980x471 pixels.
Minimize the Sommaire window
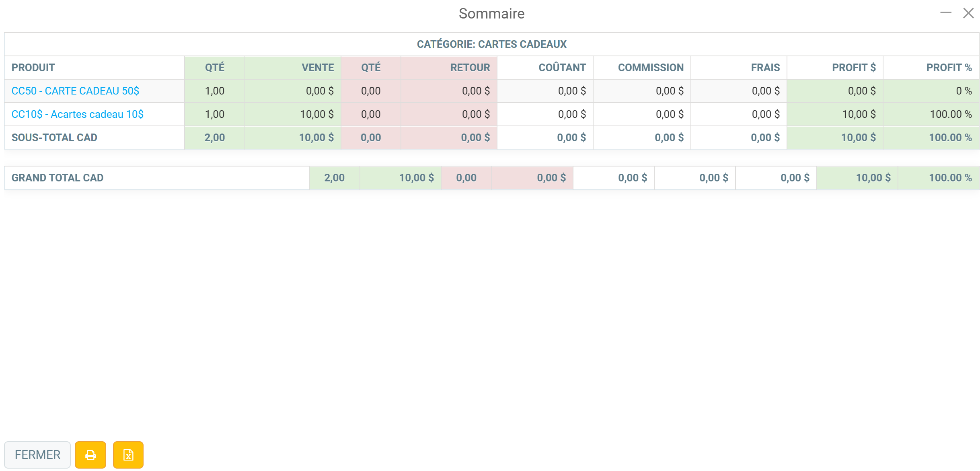coord(945,13)
